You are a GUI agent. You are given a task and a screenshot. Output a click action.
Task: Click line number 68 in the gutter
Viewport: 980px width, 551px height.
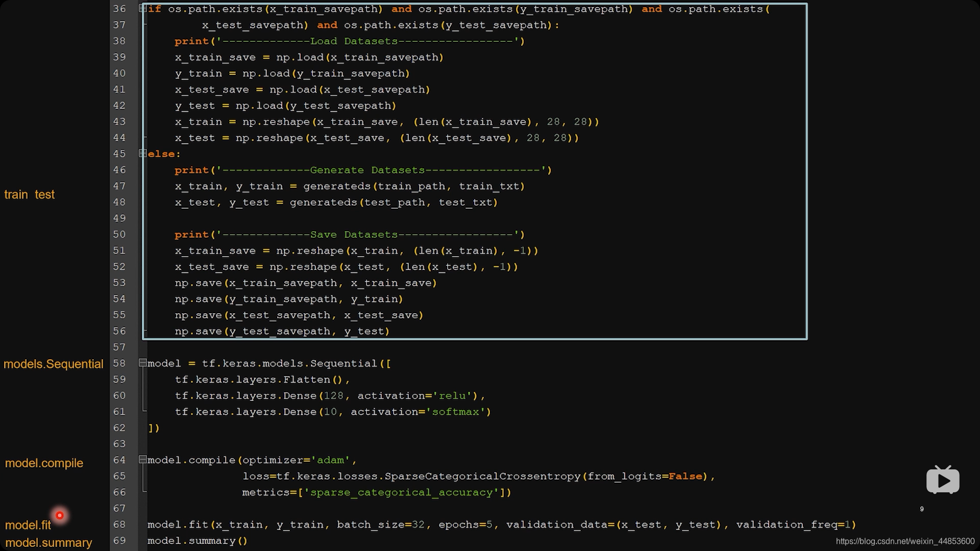point(119,524)
